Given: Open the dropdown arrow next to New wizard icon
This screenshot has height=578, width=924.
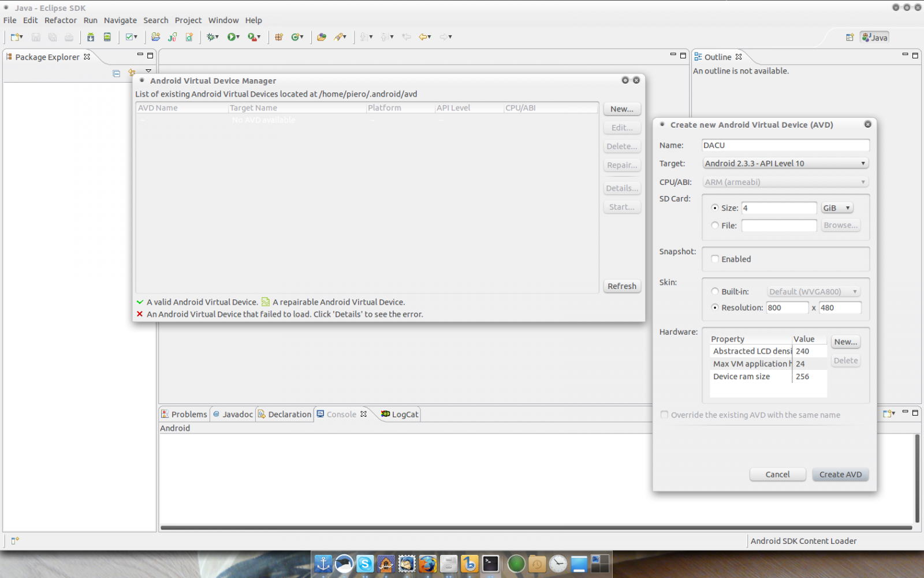Looking at the screenshot, I should point(22,37).
